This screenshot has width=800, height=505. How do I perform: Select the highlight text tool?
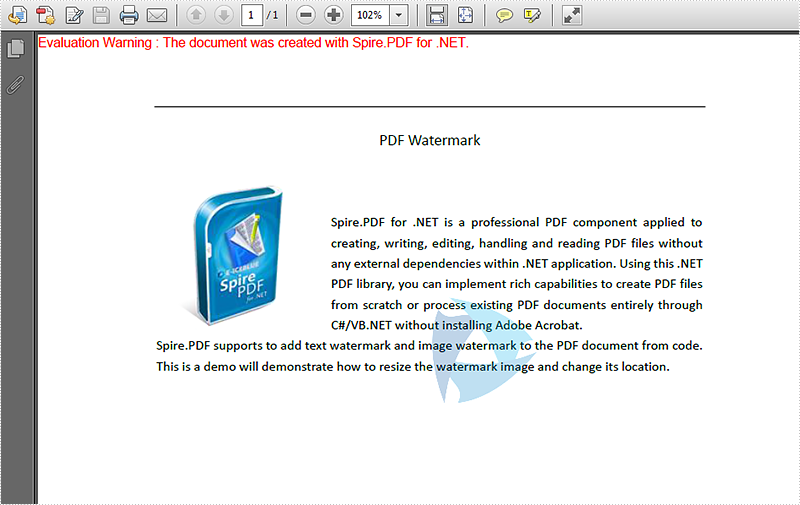(x=532, y=15)
